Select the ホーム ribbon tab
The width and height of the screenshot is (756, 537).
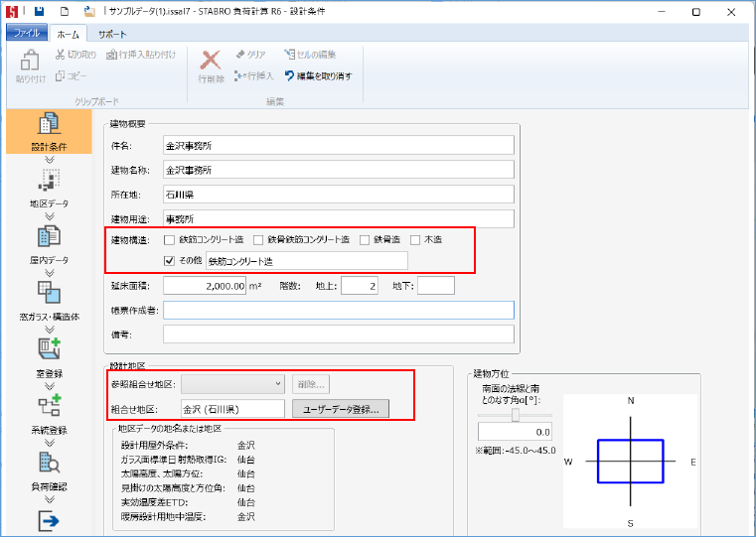click(x=67, y=33)
